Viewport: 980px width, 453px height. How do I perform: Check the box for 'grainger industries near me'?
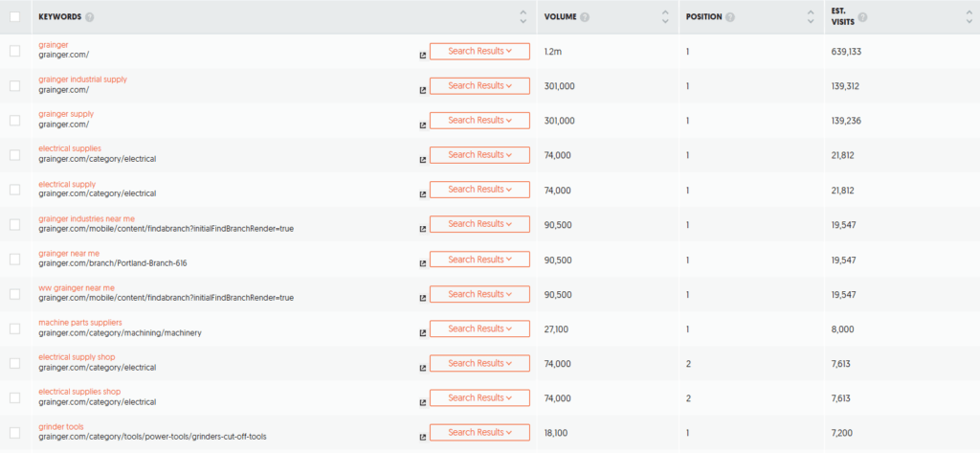point(15,224)
